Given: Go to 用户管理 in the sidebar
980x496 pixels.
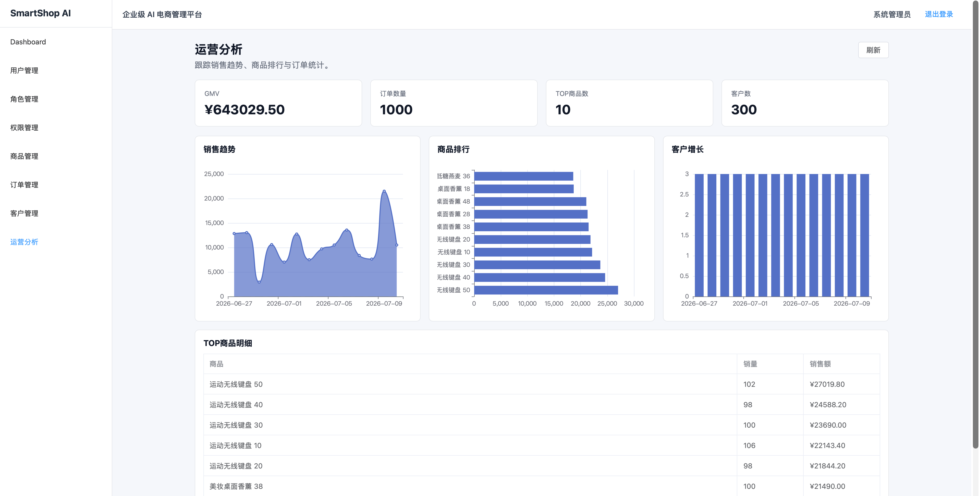Looking at the screenshot, I should coord(24,70).
